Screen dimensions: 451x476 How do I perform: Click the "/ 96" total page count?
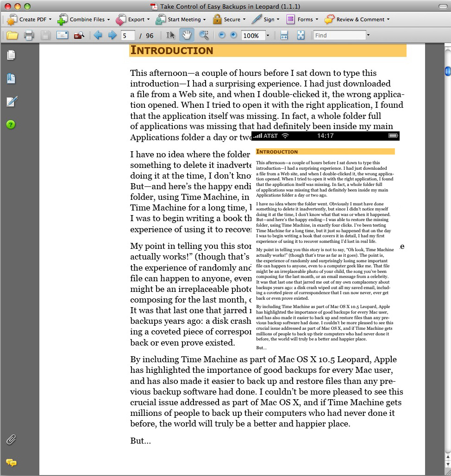click(146, 36)
